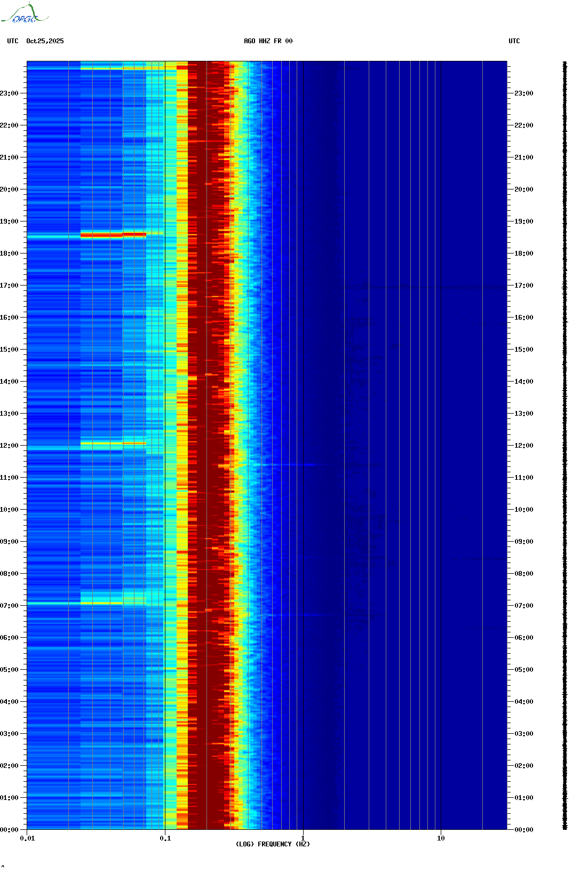This screenshot has height=872, width=588.
Task: Select the 03:00 label on left axis
Action: point(9,734)
